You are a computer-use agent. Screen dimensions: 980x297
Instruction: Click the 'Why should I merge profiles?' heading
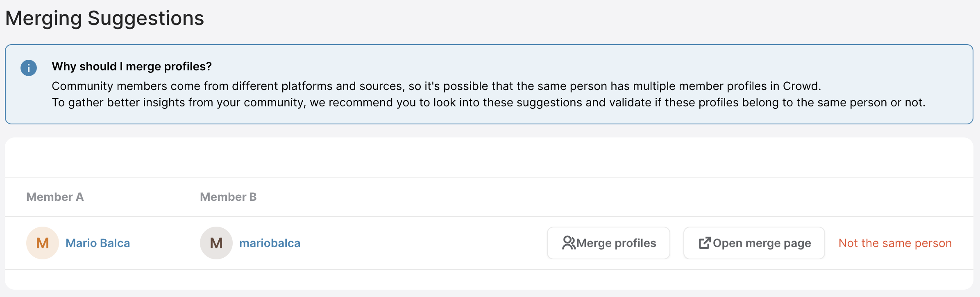tap(132, 66)
